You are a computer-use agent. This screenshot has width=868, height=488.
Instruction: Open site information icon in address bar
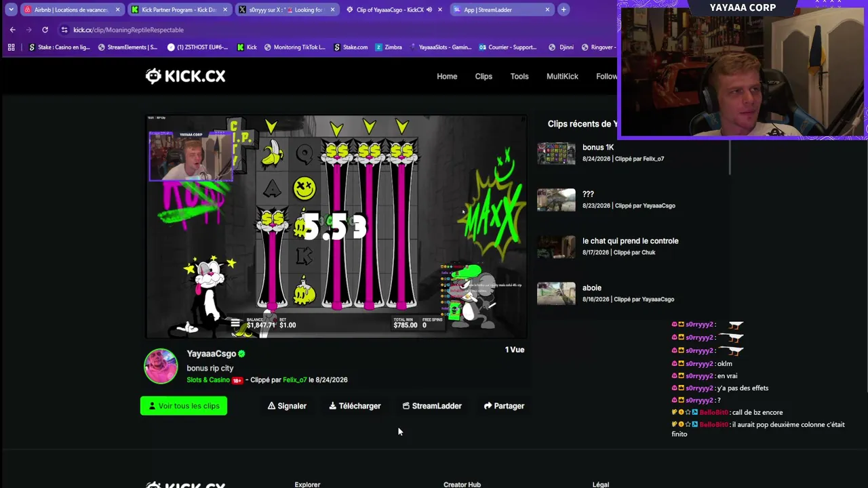tap(64, 30)
